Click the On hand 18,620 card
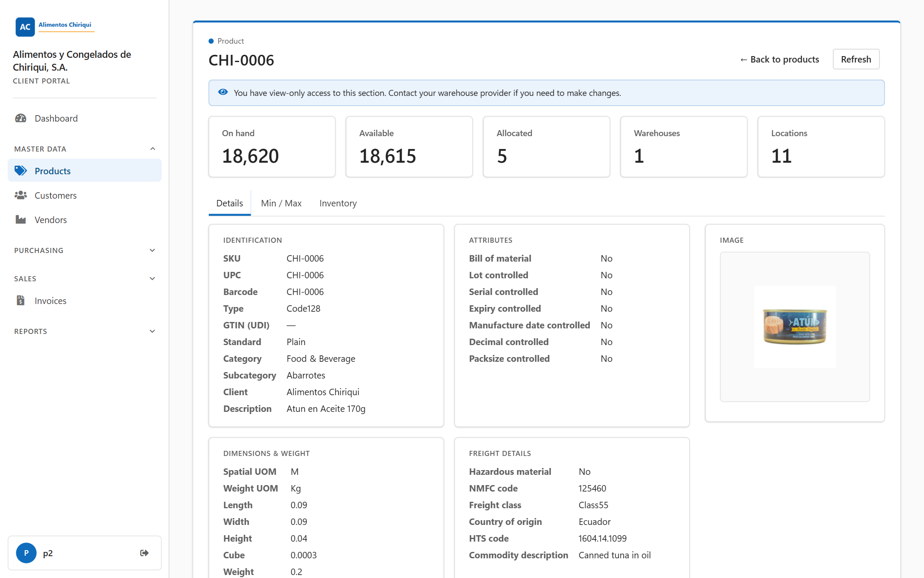924x578 pixels. point(272,147)
